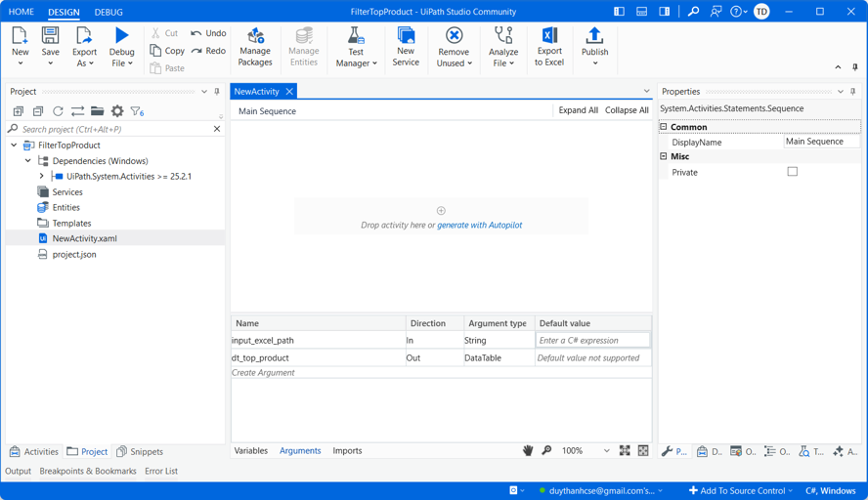
Task: Click the designer search magnifier icon
Action: tap(546, 450)
